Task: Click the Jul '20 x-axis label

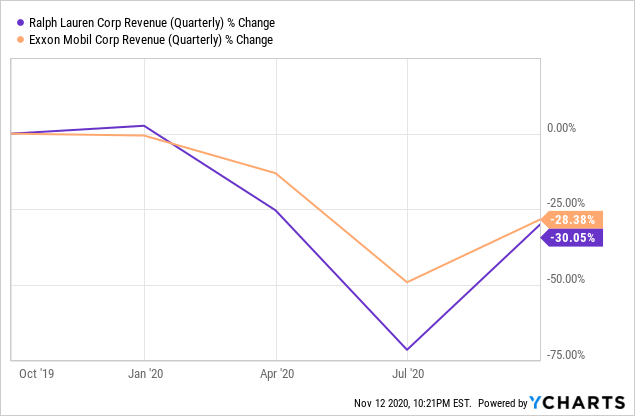Action: click(x=408, y=373)
